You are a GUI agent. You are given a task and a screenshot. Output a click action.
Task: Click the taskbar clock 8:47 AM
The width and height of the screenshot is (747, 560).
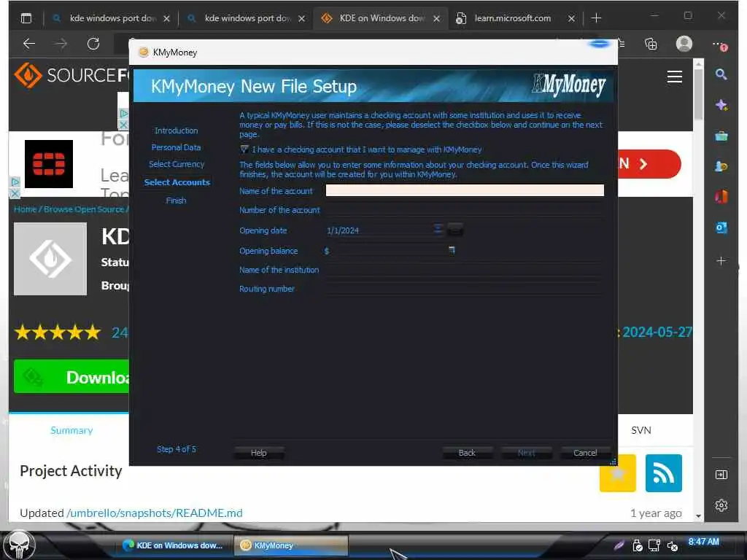[703, 542]
